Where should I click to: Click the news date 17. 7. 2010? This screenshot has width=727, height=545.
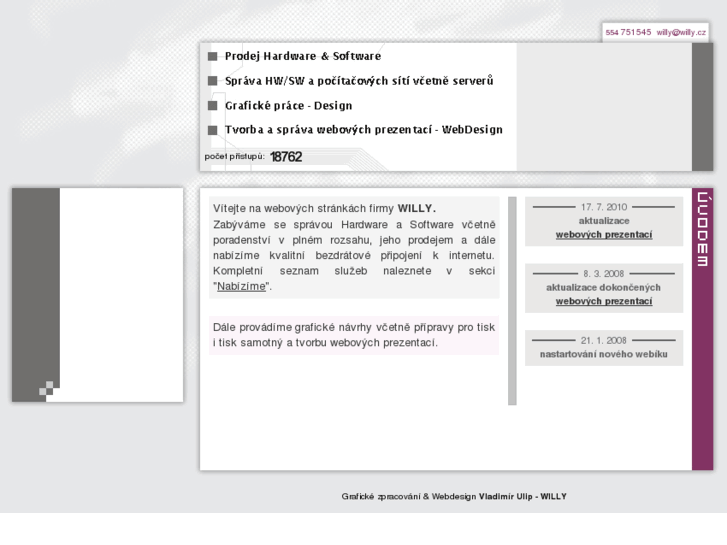click(604, 207)
